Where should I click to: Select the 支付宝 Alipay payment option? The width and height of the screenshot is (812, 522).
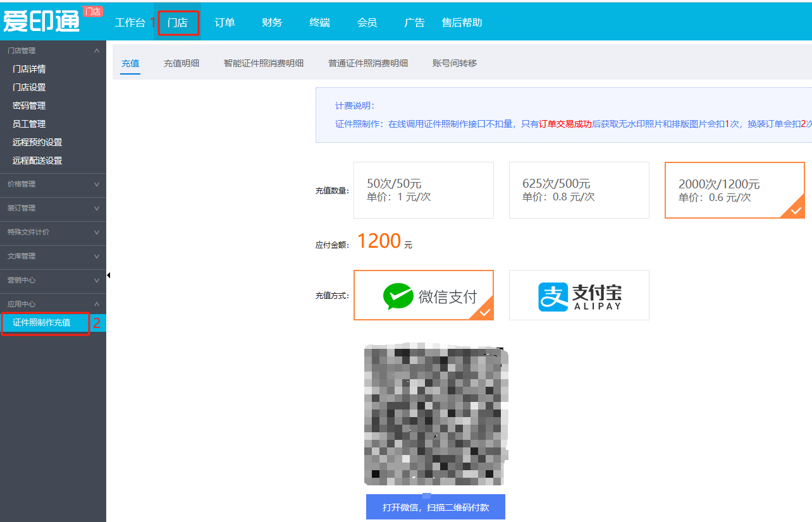(x=579, y=295)
